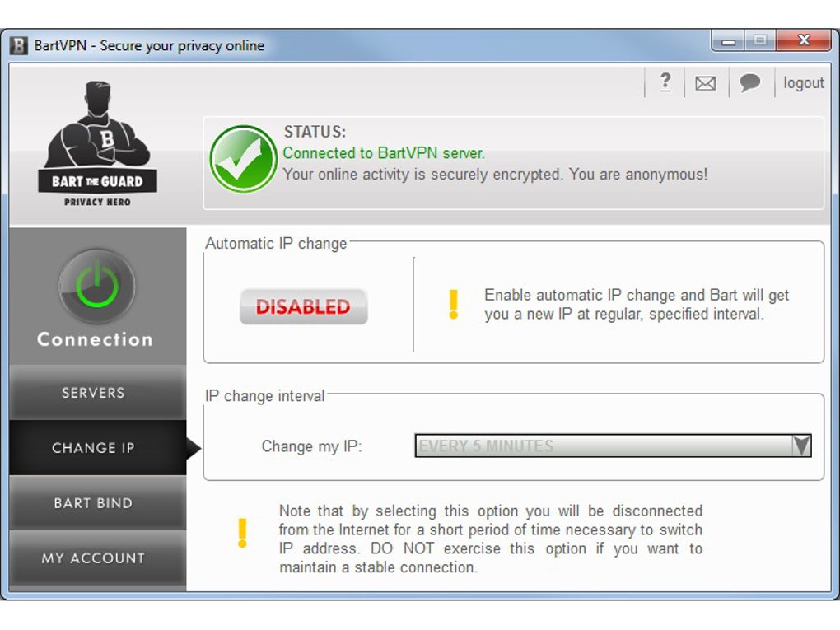Click the 'IP change interval' group title
Image resolution: width=840 pixels, height=630 pixels.
264,396
